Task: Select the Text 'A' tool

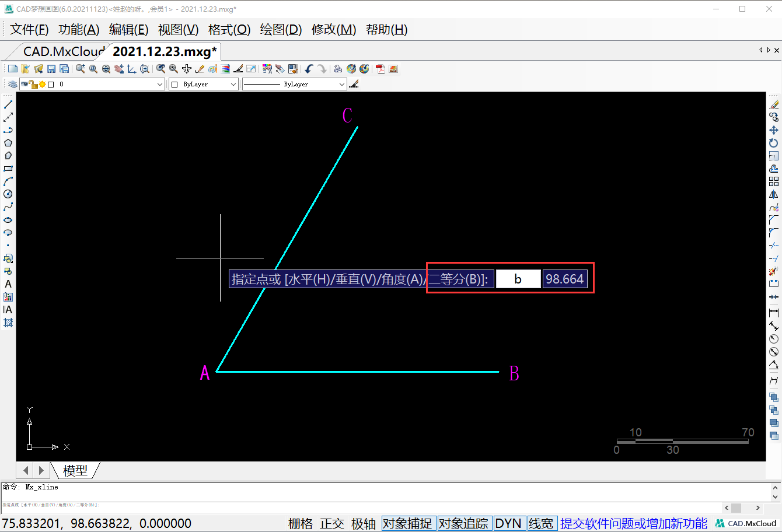Action: 8,284
